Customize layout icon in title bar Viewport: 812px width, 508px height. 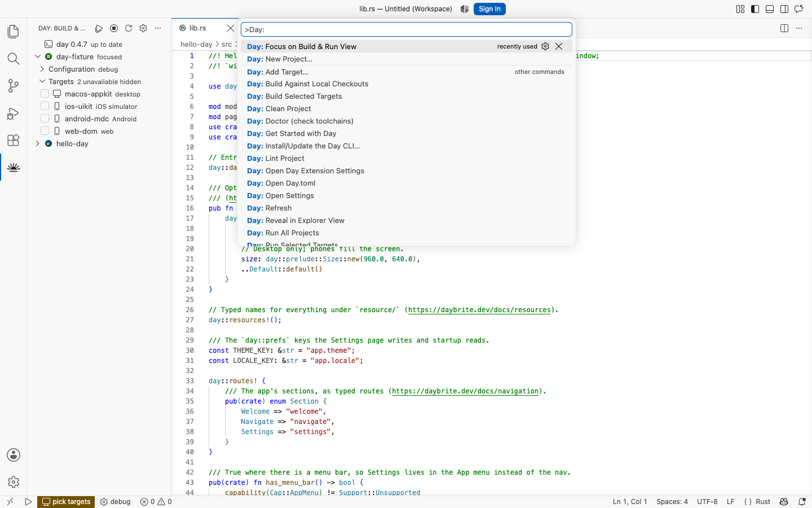pos(740,9)
